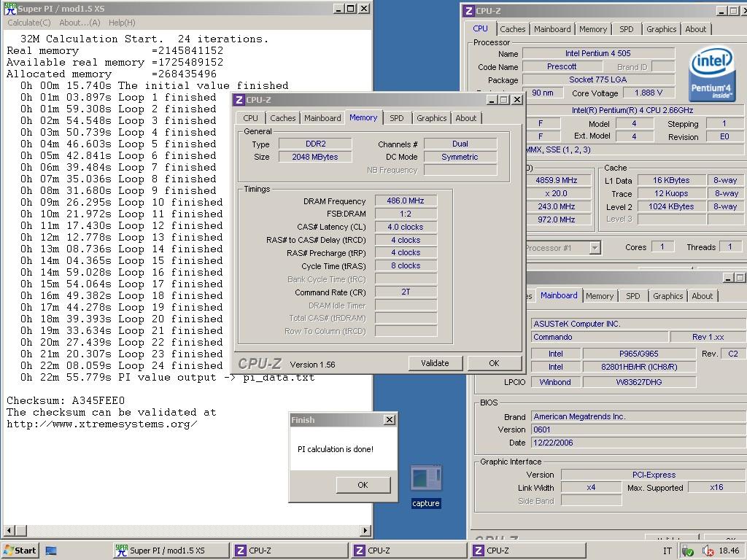The height and width of the screenshot is (560, 747).
Task: Open About tab in bottom-right CPU-Z window
Action: pos(703,296)
